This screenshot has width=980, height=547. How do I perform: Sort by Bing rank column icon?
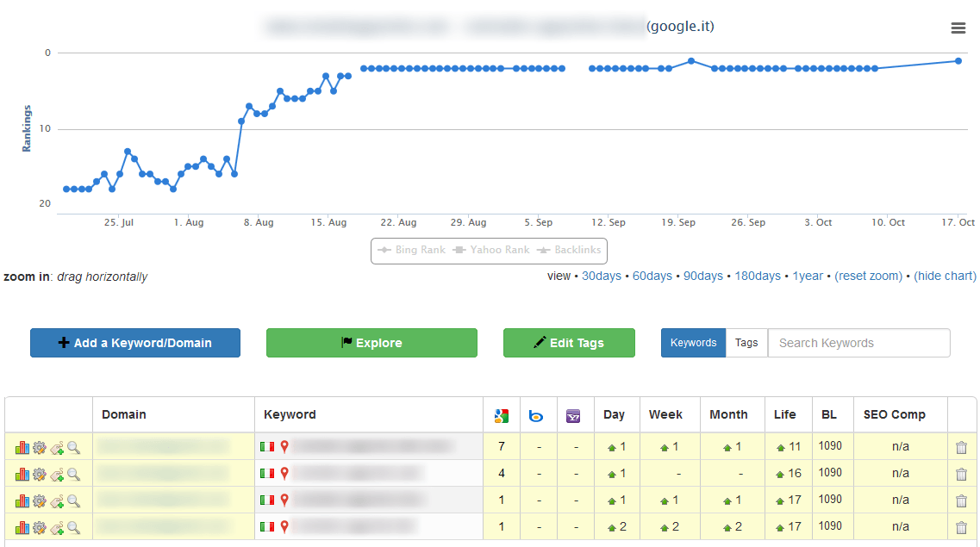(x=535, y=416)
